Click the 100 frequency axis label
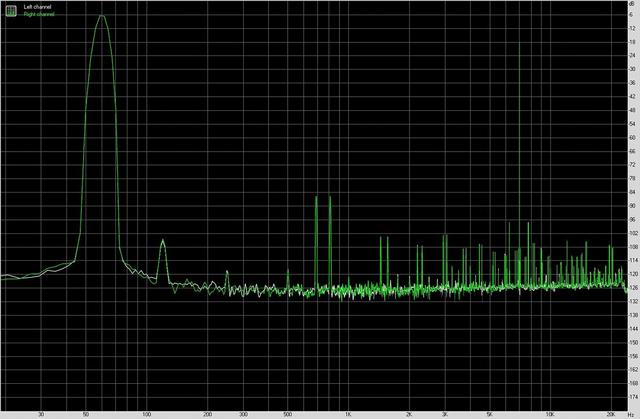Viewport: 640px width, 419px height. [147, 415]
